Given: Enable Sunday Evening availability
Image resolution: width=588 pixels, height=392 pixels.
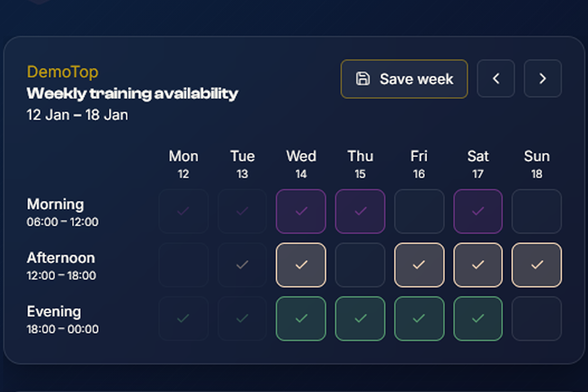Looking at the screenshot, I should pos(537,318).
